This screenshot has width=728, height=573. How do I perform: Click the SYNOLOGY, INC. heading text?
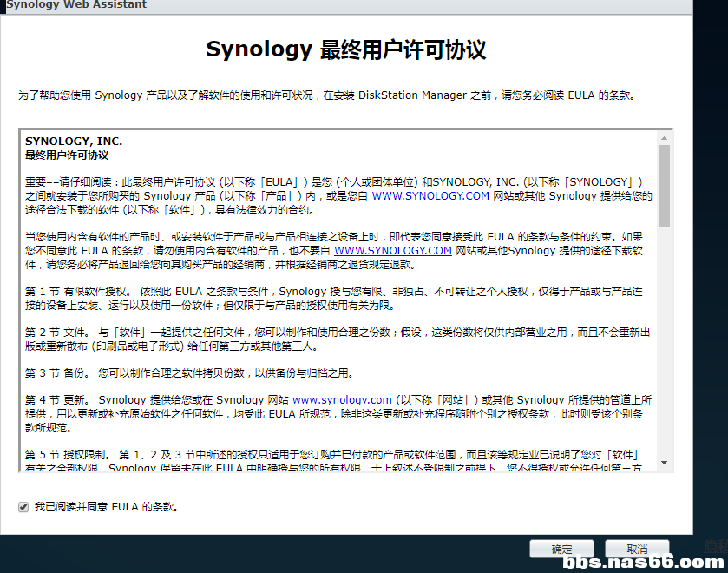coord(74,142)
